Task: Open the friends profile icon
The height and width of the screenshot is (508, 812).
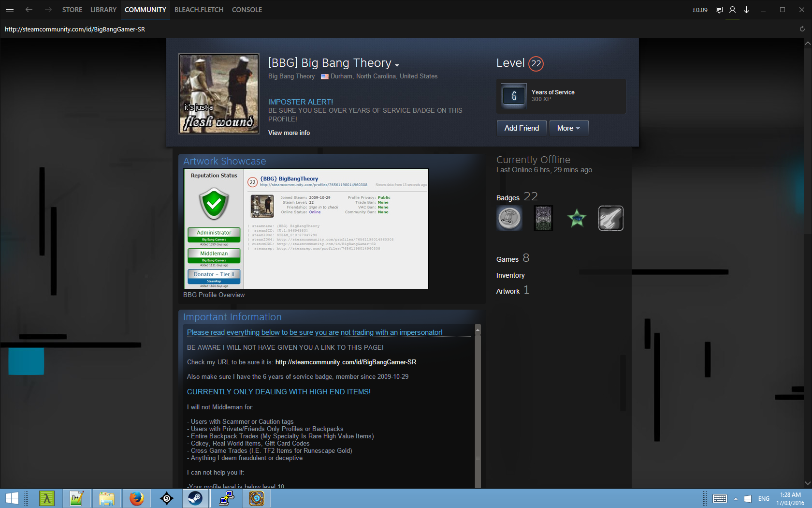Action: click(732, 10)
